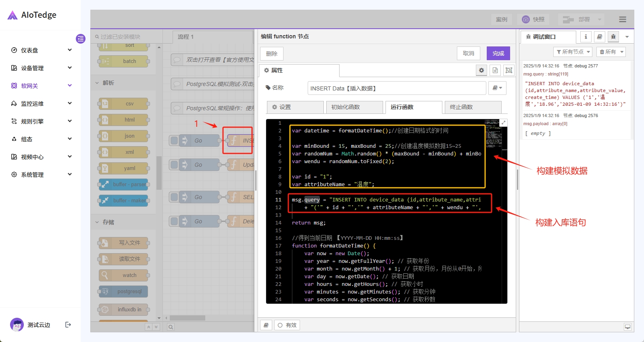Open the node description document icon
The height and width of the screenshot is (342, 644).
click(x=495, y=70)
